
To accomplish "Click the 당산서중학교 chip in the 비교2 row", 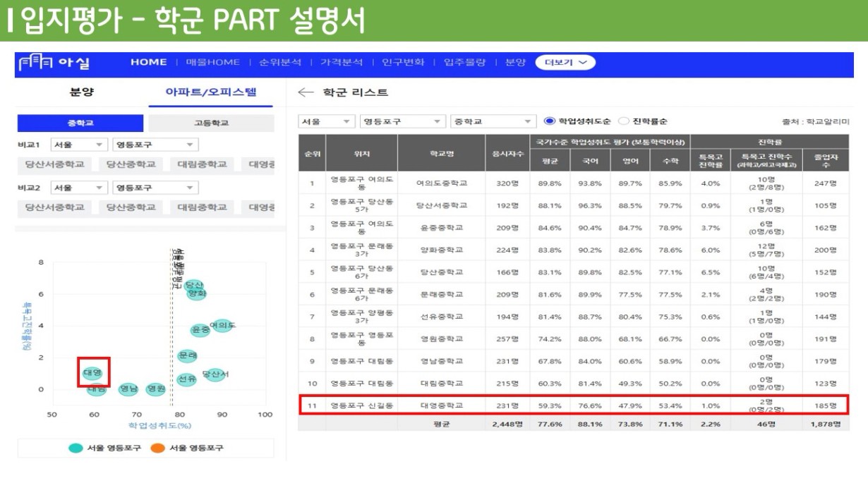I will (54, 207).
